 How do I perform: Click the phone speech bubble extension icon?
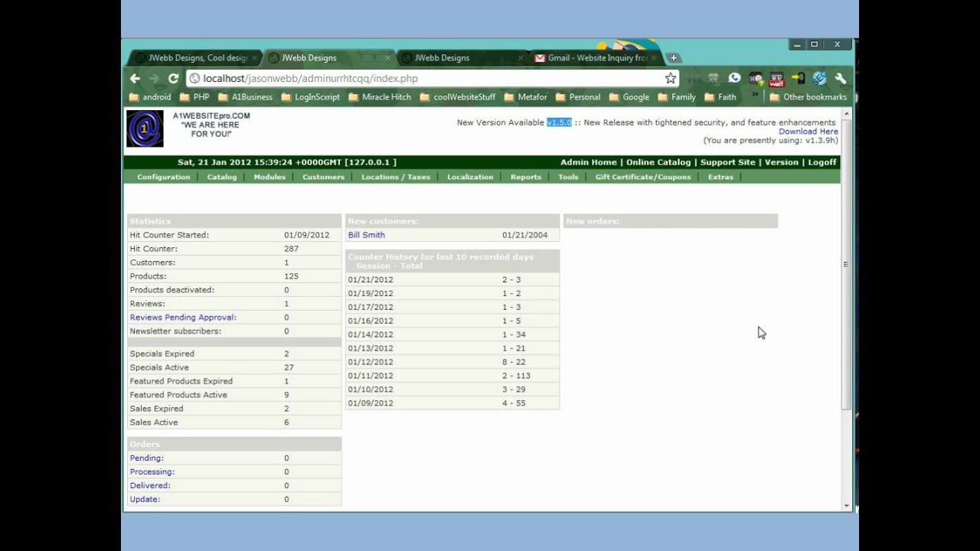coord(735,78)
